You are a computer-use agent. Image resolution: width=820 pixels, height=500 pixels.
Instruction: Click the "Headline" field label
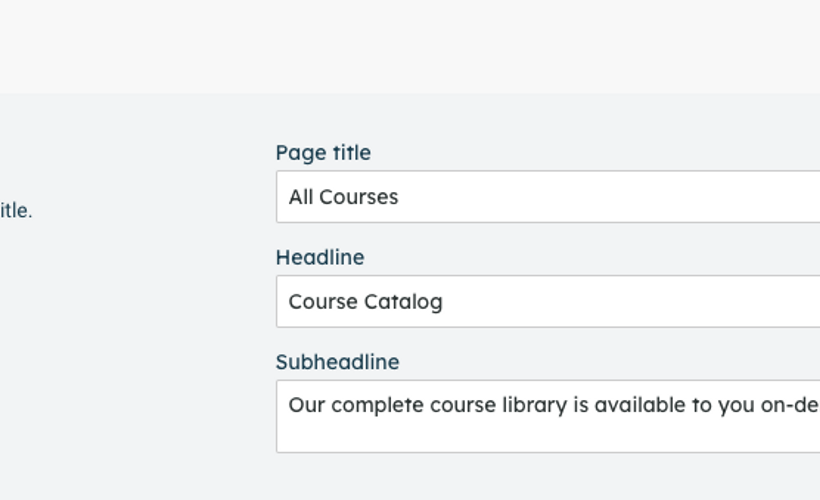pyautogui.click(x=320, y=258)
